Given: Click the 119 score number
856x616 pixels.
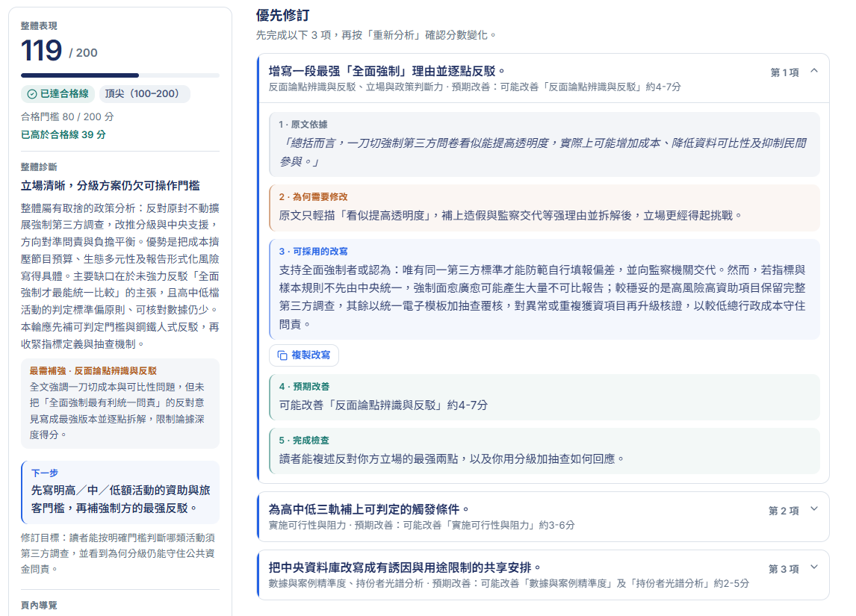Looking at the screenshot, I should (42, 50).
